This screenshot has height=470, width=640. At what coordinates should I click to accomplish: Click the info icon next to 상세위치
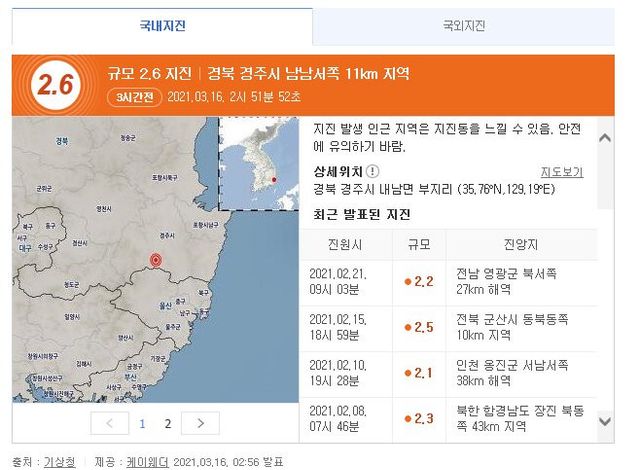pos(373,172)
